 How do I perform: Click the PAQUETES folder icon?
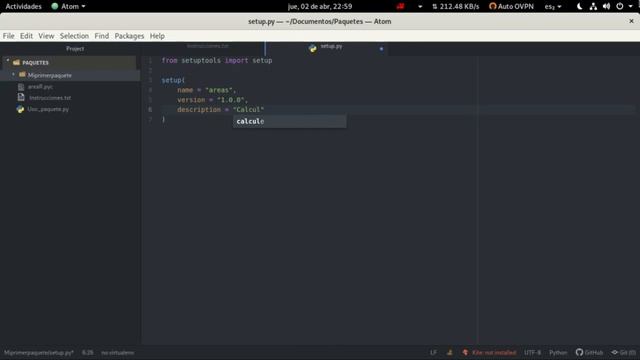coord(16,62)
